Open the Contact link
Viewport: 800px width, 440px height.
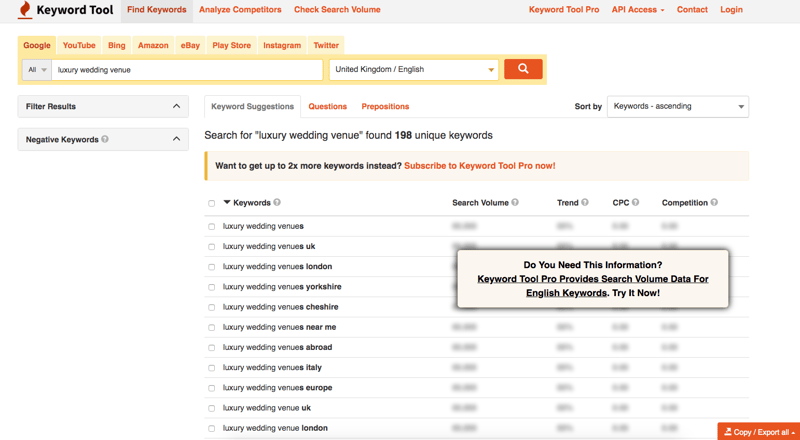[x=692, y=10]
